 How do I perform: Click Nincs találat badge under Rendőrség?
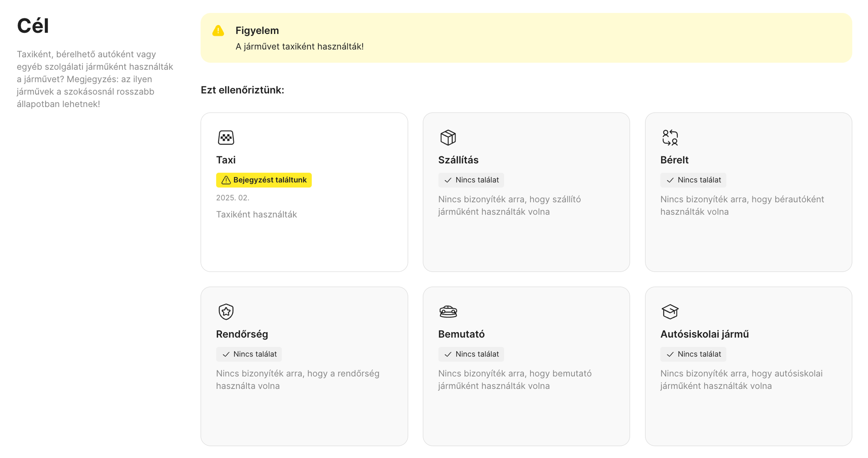coord(249,354)
